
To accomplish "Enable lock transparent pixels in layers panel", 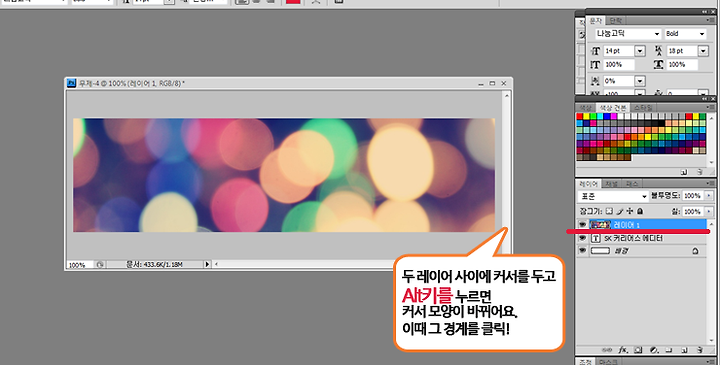I will tap(609, 211).
